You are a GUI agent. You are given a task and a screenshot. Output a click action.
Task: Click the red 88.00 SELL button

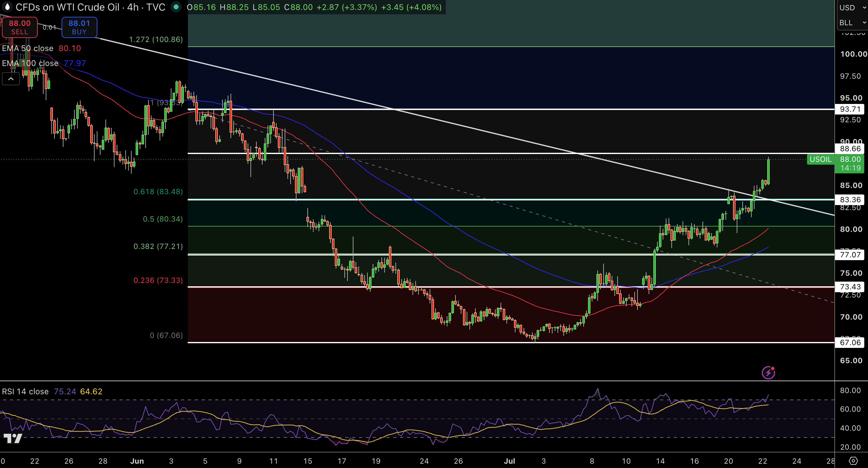pyautogui.click(x=20, y=27)
